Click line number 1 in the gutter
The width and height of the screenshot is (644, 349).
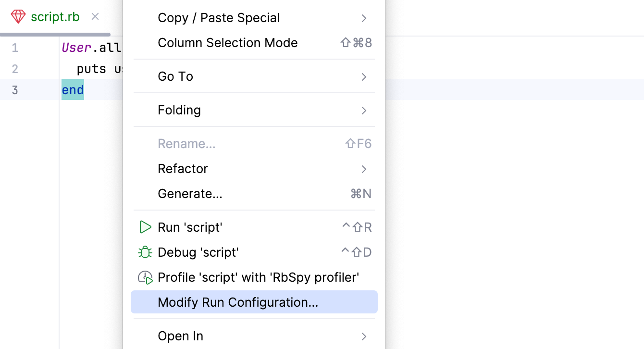[x=15, y=48]
